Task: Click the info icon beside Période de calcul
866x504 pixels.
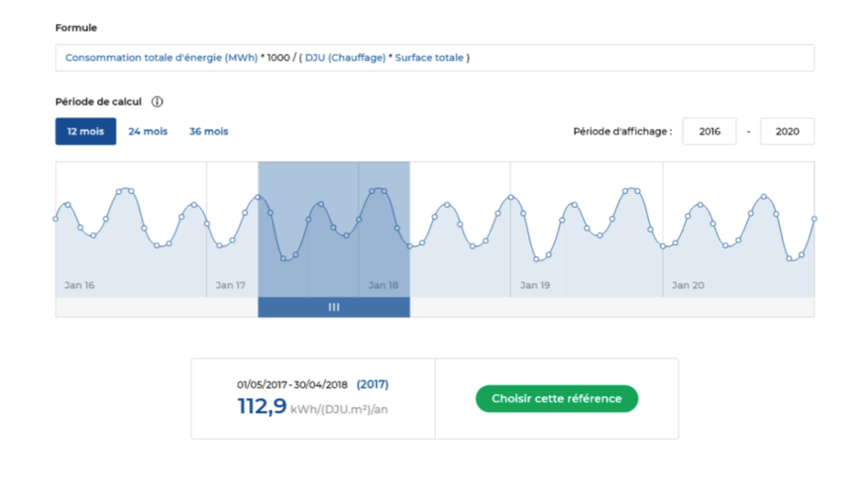Action: pos(157,102)
